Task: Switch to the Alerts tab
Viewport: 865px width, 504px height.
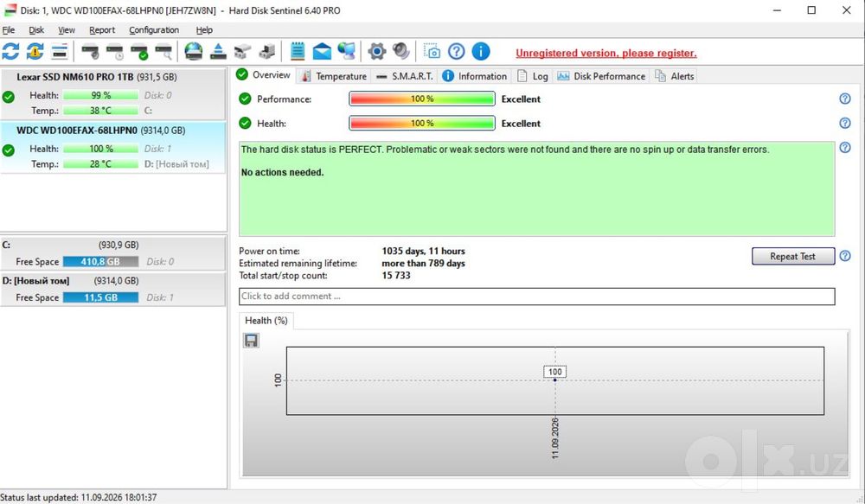Action: pyautogui.click(x=675, y=76)
